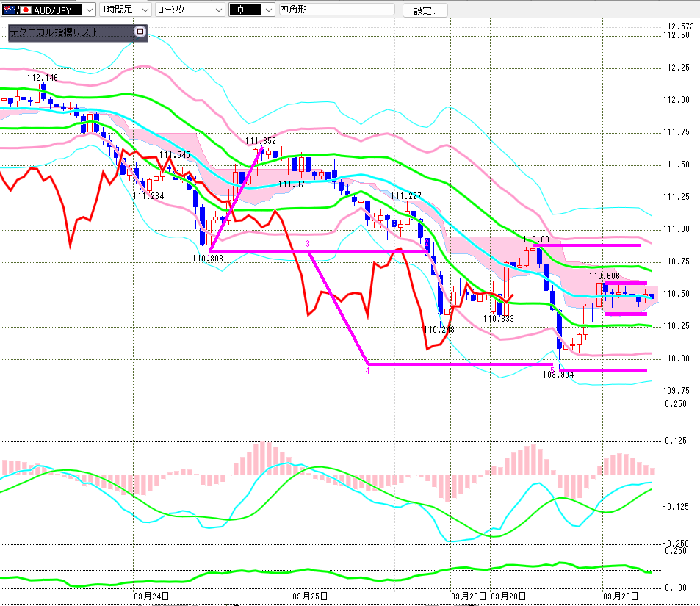Click the 112.573 top axis value

[x=679, y=26]
